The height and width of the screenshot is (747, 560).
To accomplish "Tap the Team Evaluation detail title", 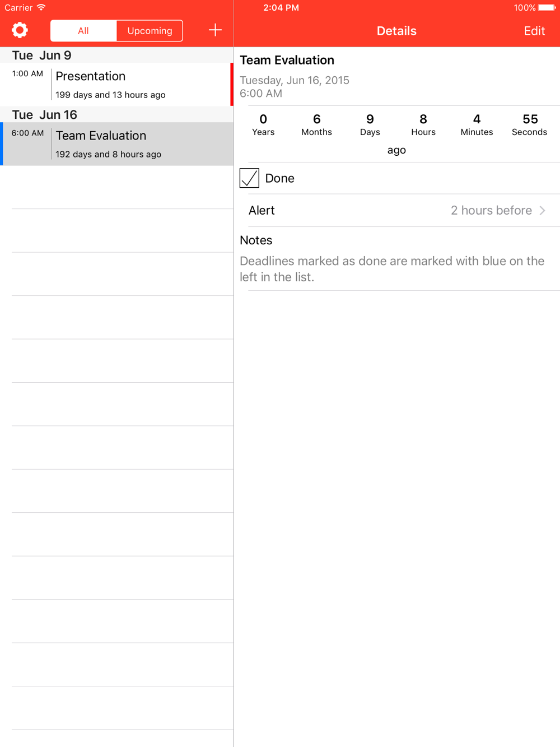I will coord(287,61).
